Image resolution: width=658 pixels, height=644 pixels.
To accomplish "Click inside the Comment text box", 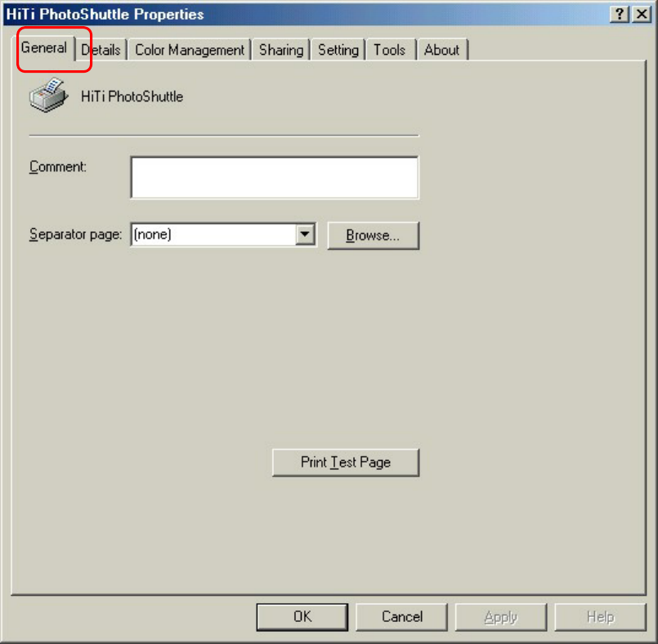I will click(275, 177).
